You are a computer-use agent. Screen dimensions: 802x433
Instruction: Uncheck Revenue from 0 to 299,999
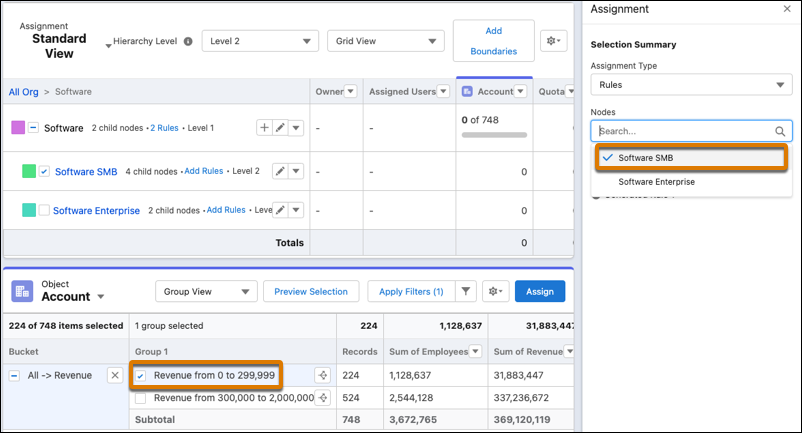click(141, 376)
